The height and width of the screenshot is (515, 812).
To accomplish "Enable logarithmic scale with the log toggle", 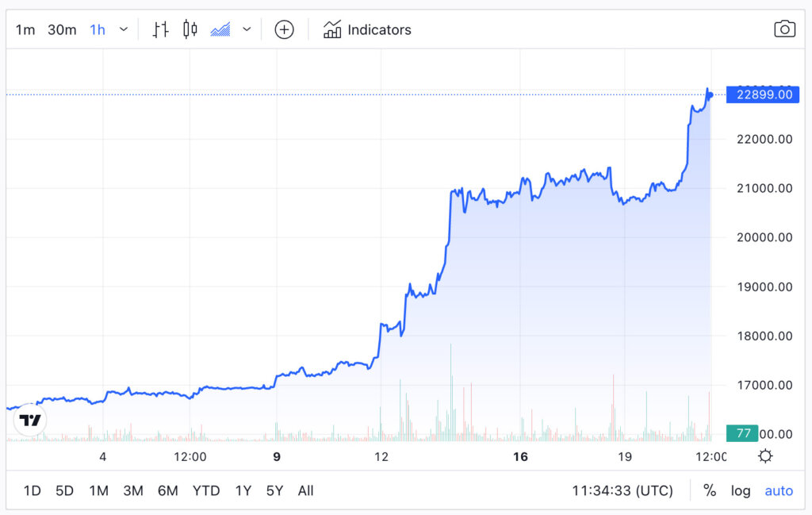I will coord(741,490).
